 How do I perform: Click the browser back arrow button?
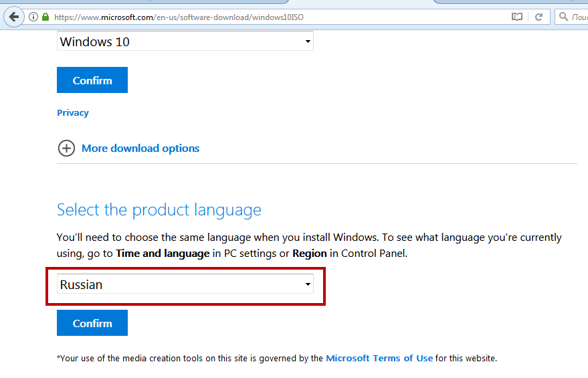[14, 17]
